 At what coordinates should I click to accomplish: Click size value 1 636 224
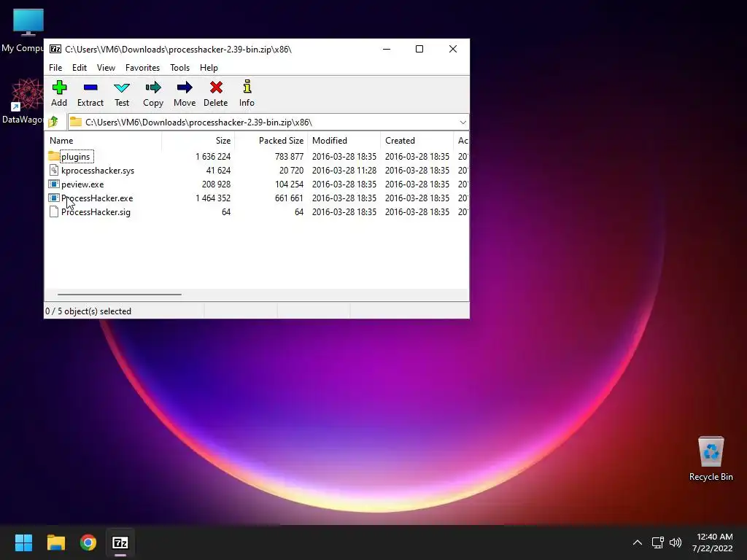tap(213, 156)
